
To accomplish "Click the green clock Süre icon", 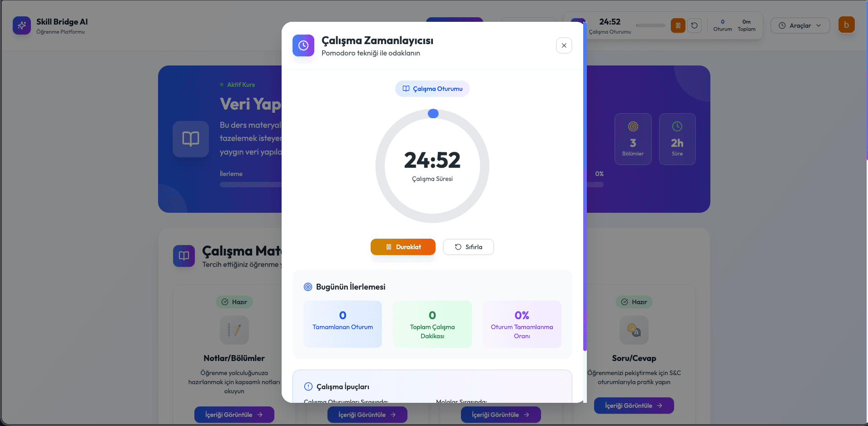I will [x=677, y=126].
